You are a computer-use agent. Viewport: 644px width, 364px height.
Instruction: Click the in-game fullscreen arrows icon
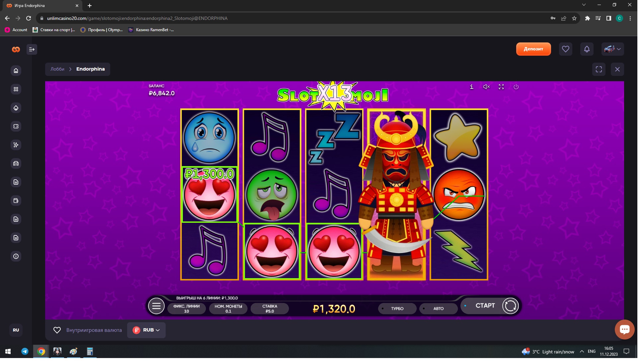[501, 87]
